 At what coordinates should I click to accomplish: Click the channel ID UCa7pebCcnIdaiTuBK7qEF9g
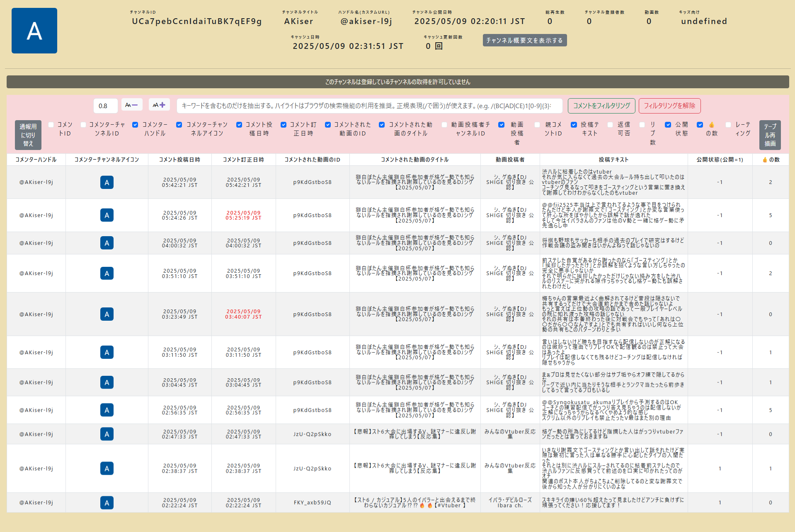tap(197, 21)
